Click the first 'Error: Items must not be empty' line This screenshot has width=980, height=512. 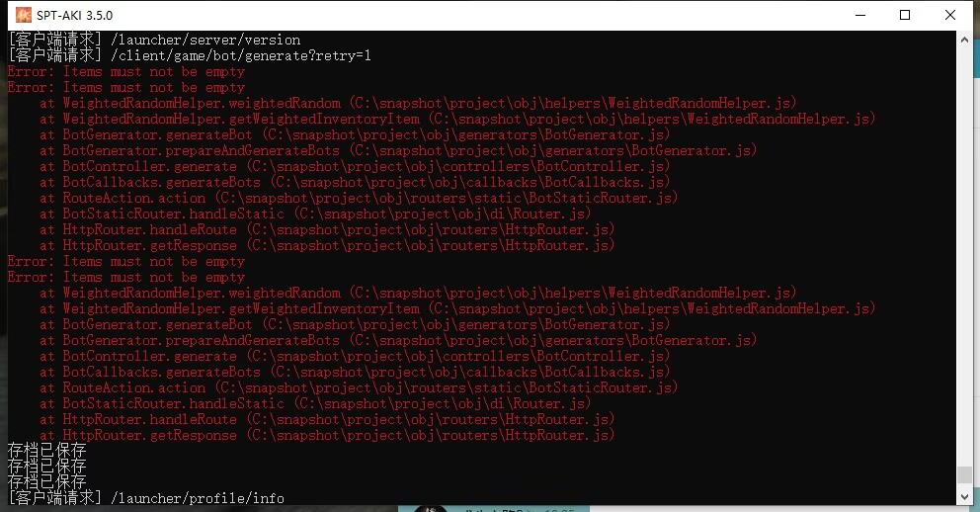126,71
